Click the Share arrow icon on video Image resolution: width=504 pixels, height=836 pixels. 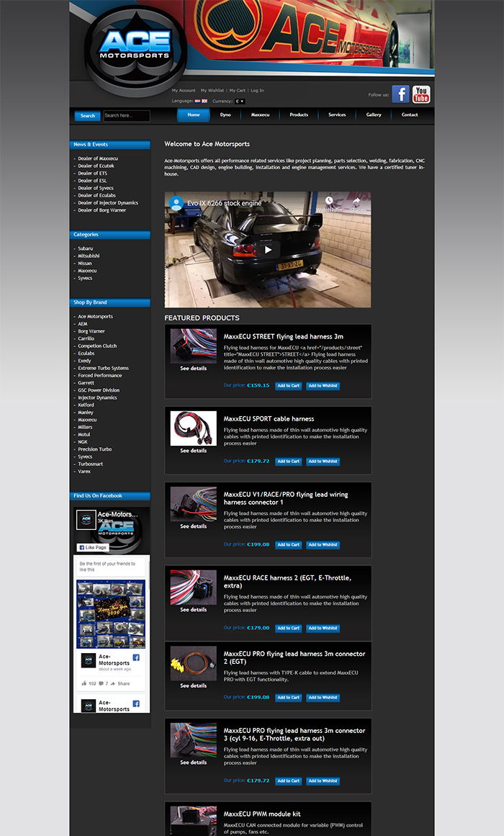point(356,201)
